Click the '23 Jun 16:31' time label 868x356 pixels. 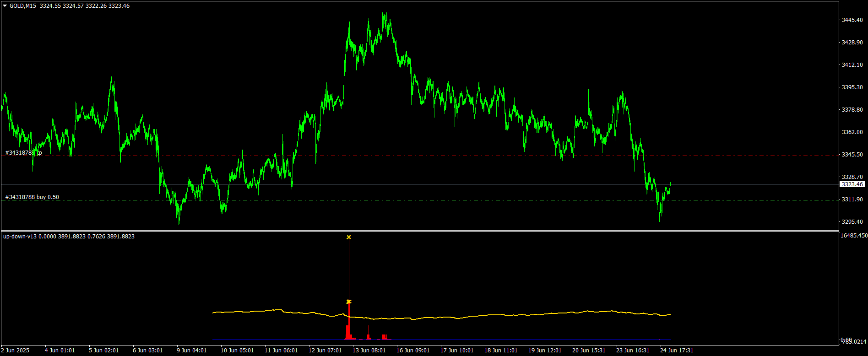click(633, 351)
